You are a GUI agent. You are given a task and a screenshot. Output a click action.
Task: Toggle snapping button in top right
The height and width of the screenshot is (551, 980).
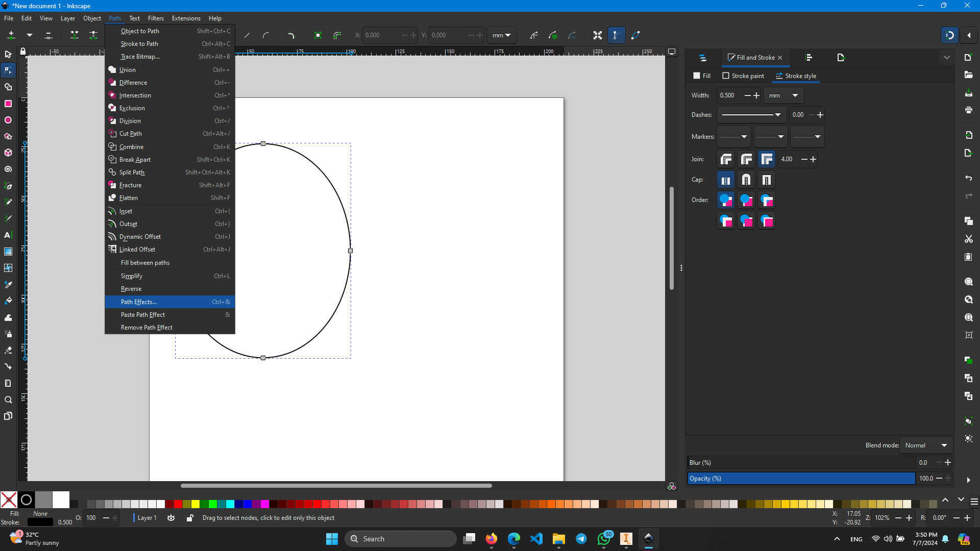(x=950, y=35)
